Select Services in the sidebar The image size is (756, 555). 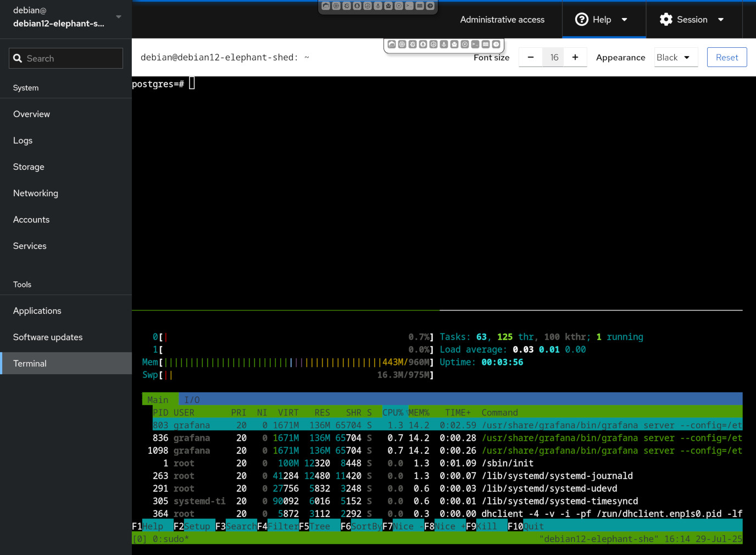(x=30, y=246)
